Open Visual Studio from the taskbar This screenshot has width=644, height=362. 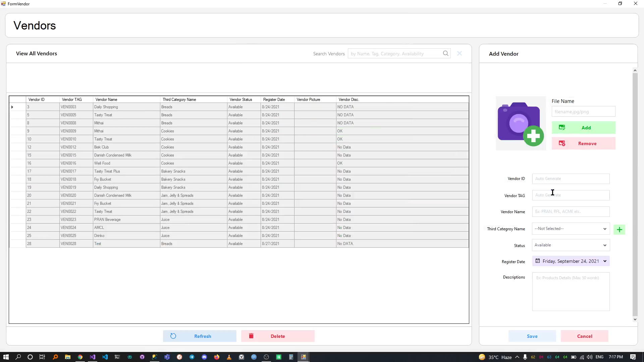93,357
